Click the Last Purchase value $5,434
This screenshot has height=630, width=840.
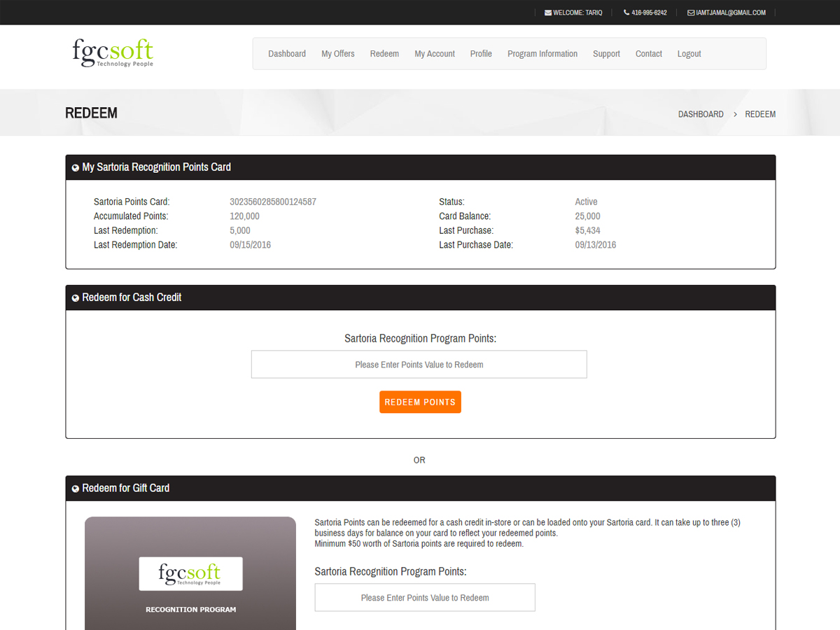coord(588,230)
